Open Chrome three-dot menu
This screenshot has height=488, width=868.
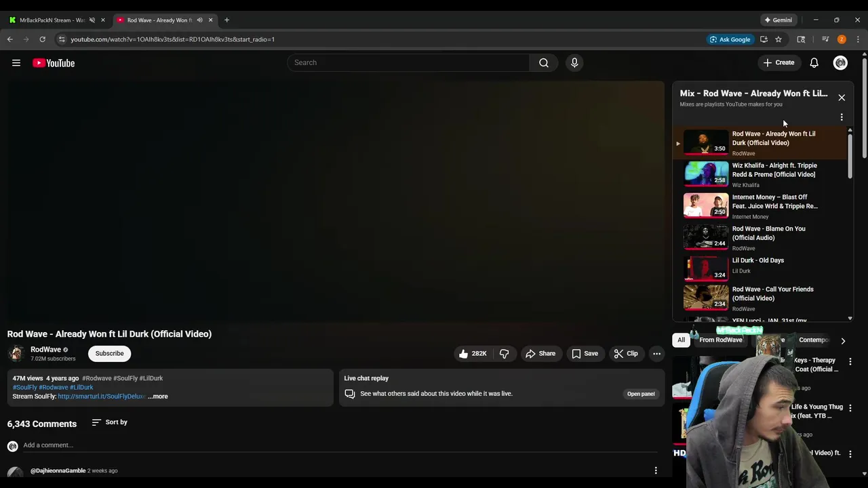[x=858, y=39]
